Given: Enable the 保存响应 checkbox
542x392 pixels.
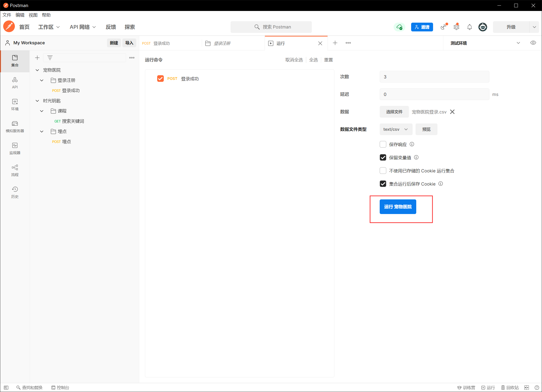Looking at the screenshot, I should point(383,144).
